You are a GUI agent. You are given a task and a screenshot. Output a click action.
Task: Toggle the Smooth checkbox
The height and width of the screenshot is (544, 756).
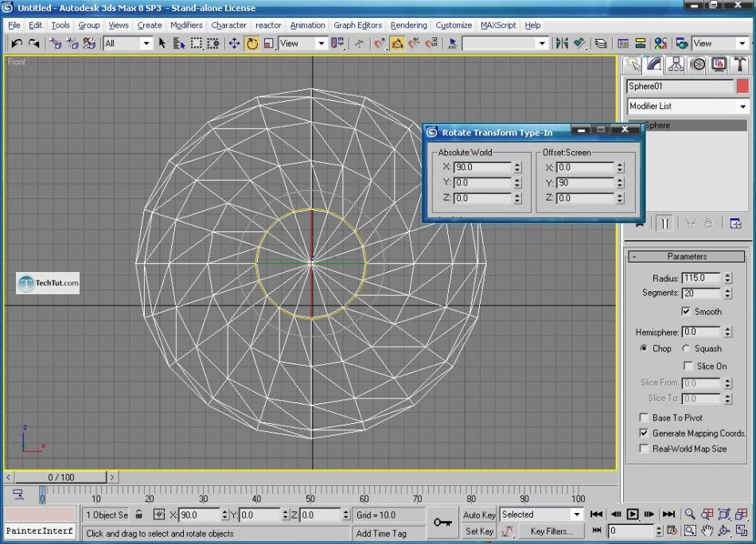(686, 312)
